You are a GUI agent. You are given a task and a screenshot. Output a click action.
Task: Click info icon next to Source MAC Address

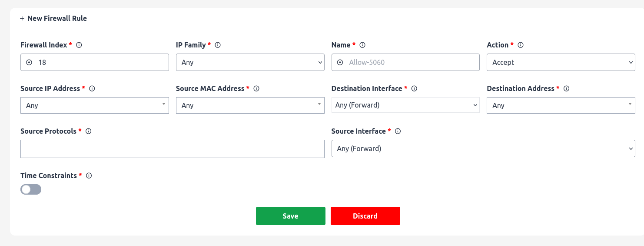click(x=256, y=88)
